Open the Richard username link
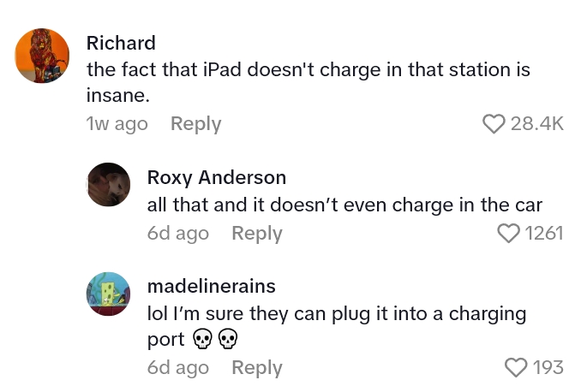 [121, 43]
